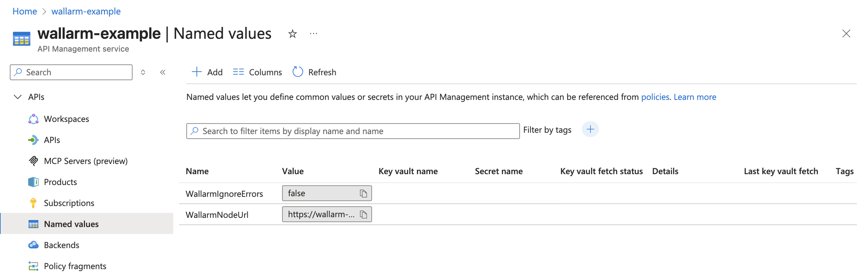Click the add tag filter plus icon
868x276 pixels.
tap(590, 129)
